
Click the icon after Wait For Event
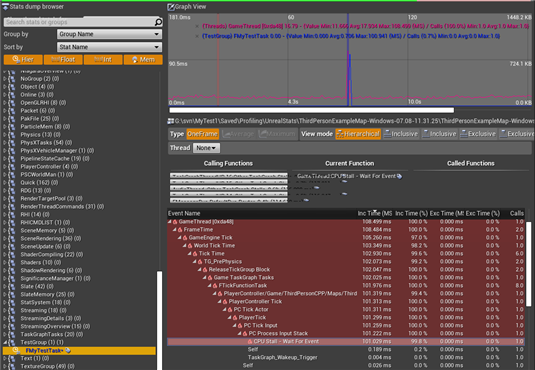click(x=399, y=176)
